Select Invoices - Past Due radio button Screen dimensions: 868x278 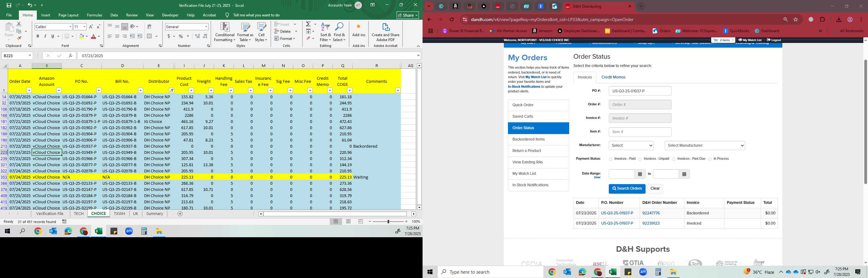pyautogui.click(x=673, y=159)
